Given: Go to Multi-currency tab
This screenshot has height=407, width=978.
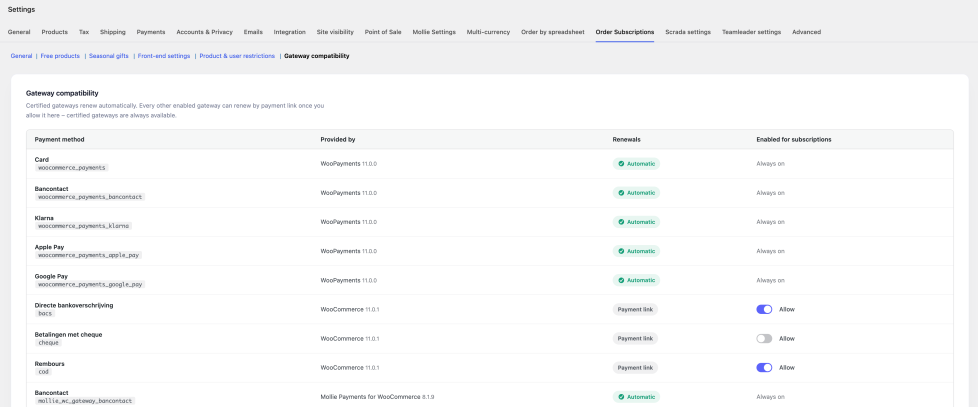Looking at the screenshot, I should 488,32.
